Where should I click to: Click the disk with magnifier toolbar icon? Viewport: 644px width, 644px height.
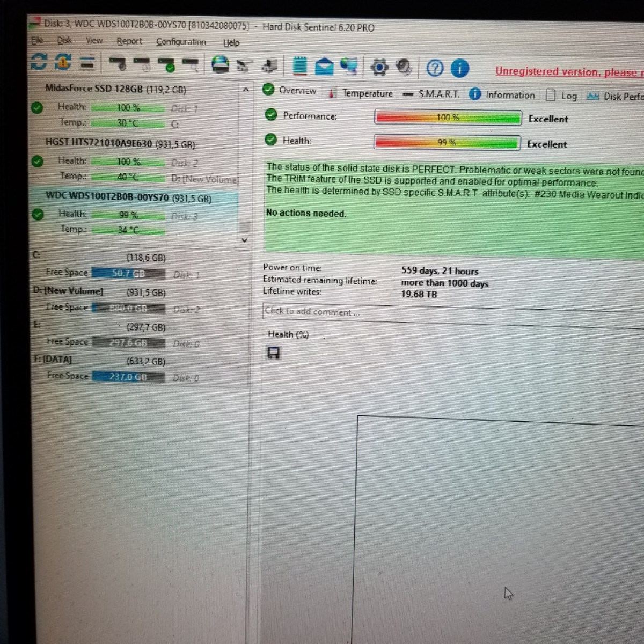coord(191,65)
